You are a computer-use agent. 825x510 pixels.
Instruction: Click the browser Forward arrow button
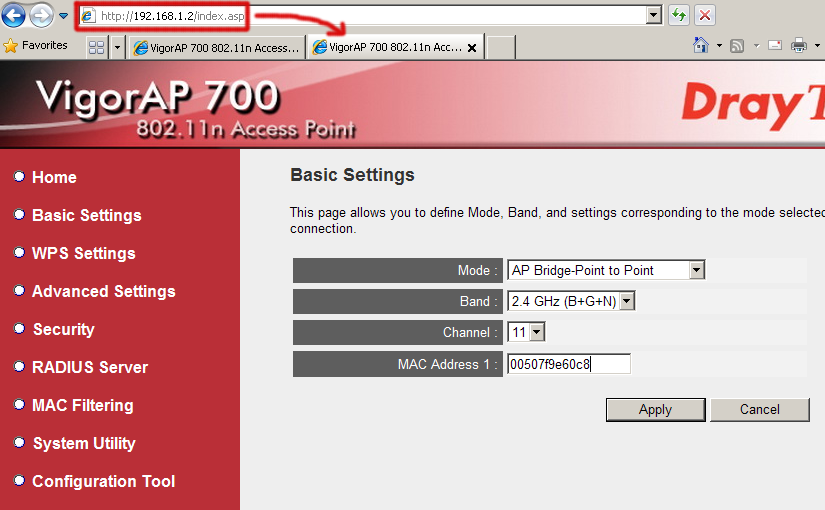(x=42, y=15)
